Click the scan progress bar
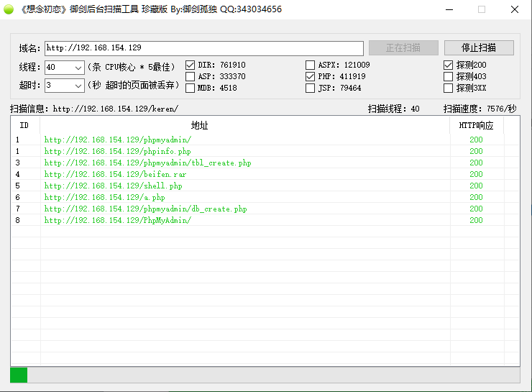This screenshot has height=392, width=532. [265, 375]
